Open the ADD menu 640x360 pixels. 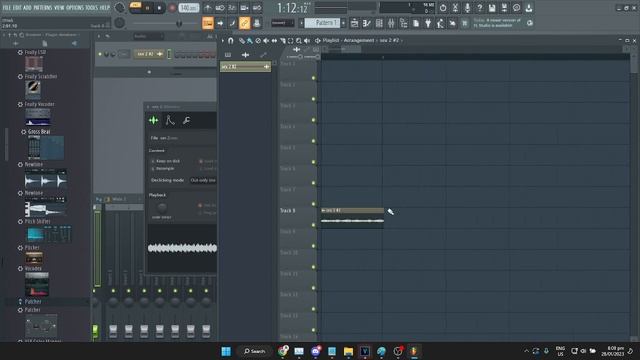tap(27, 8)
